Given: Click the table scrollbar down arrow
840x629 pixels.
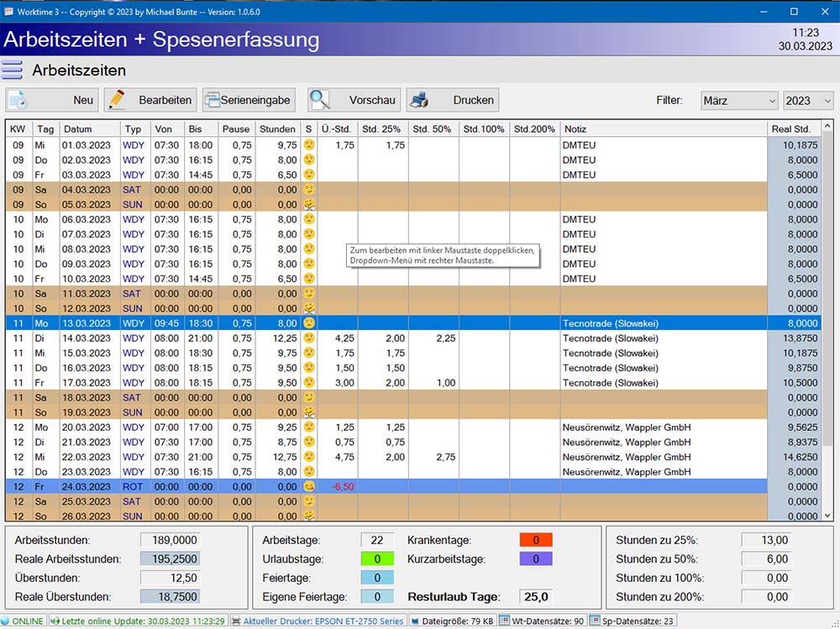Looking at the screenshot, I should coord(827,516).
